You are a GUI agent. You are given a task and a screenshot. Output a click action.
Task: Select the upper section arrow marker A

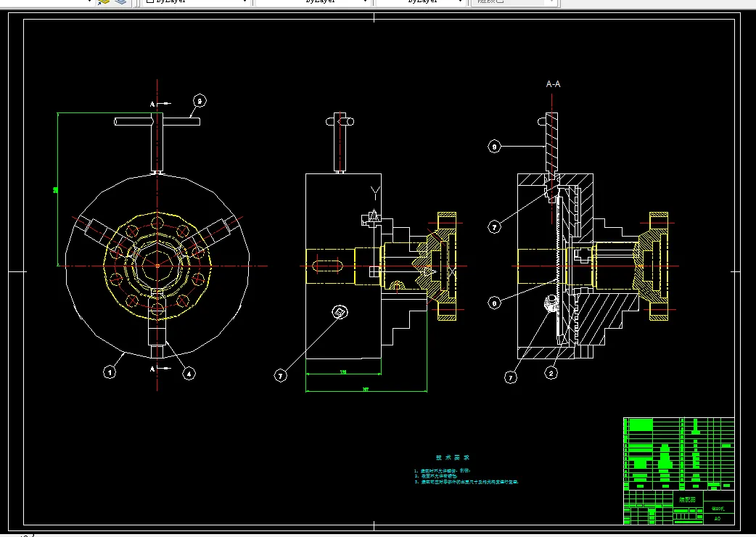pyautogui.click(x=160, y=104)
